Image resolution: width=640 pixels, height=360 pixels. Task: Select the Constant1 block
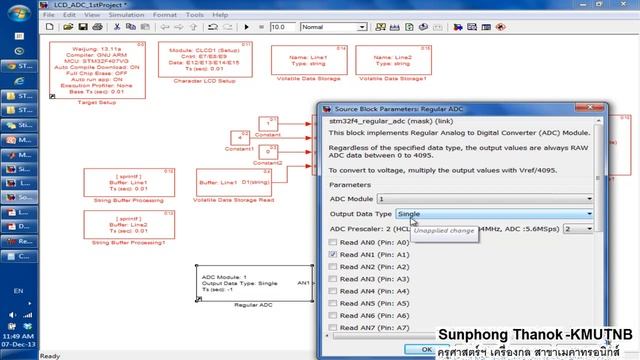pos(240,138)
